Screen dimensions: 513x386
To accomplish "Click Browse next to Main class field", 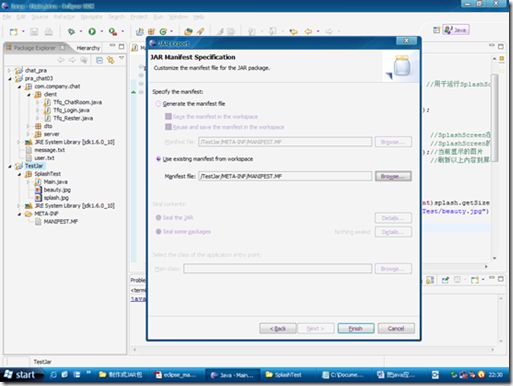I will click(393, 269).
